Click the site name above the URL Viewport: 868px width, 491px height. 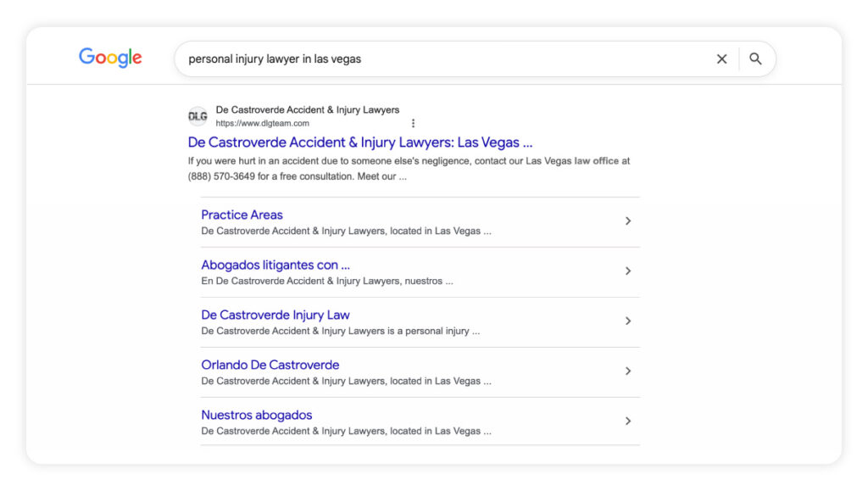(307, 109)
